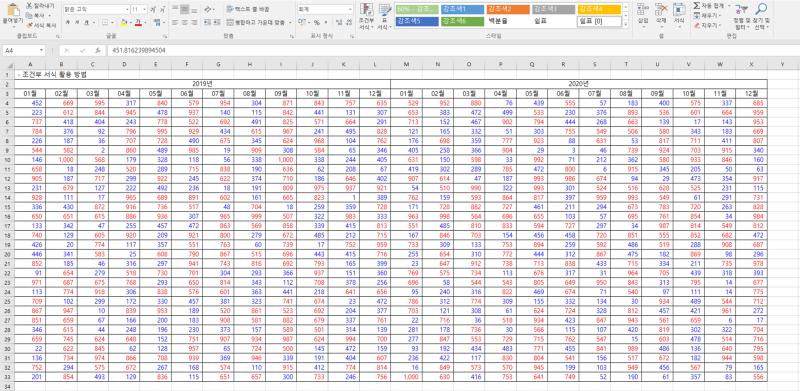Click the AutoSum (자동 합계) sigma icon
Screen dimensions: 800x391
click(x=697, y=5)
